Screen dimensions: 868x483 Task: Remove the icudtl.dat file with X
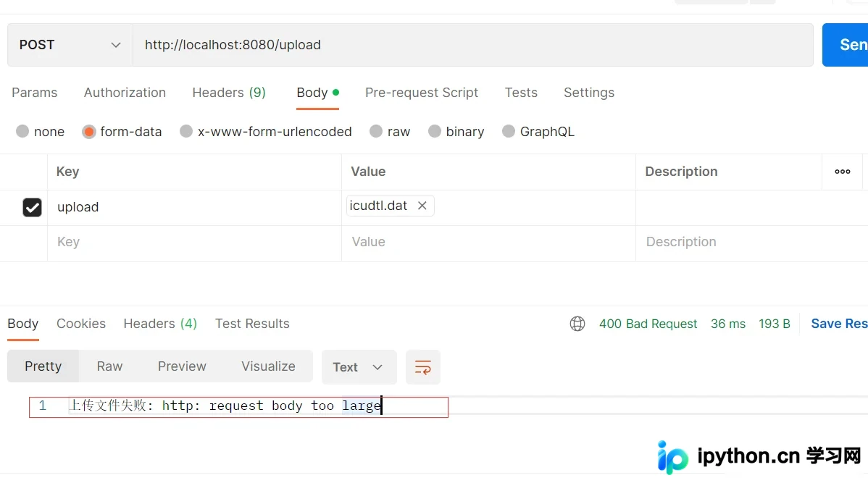pyautogui.click(x=422, y=205)
